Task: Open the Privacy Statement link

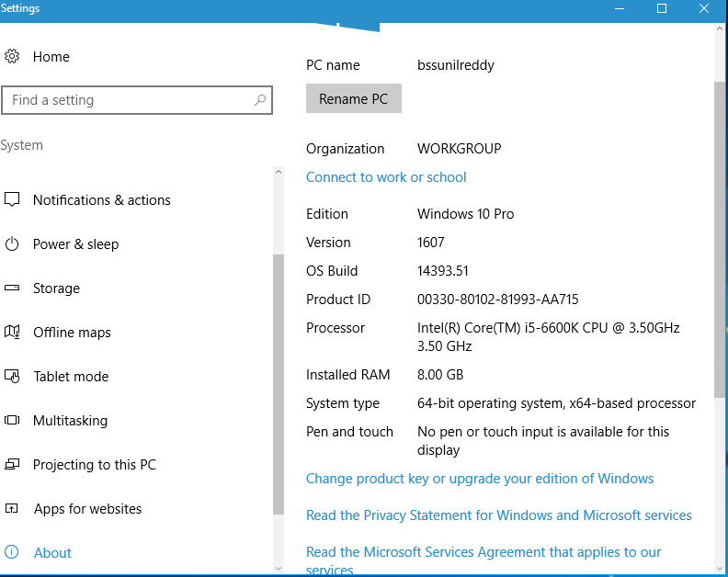Action: pyautogui.click(x=498, y=515)
